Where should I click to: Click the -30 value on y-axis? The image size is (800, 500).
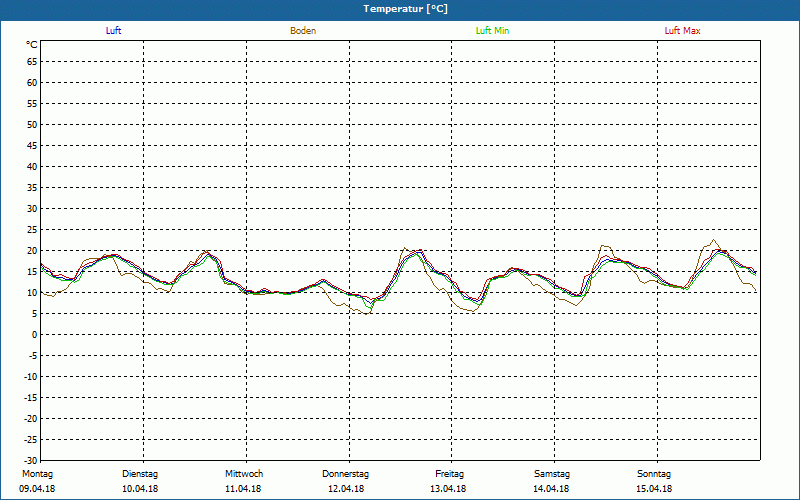point(31,460)
